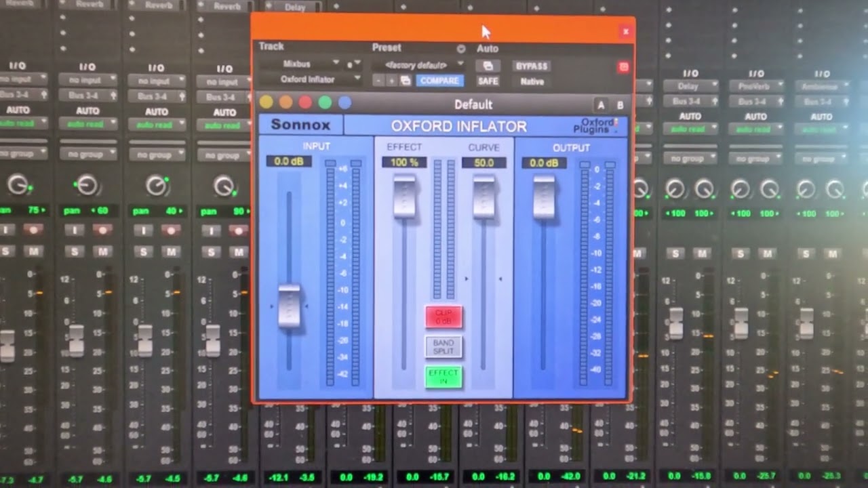Image resolution: width=868 pixels, height=488 pixels.
Task: Record-arm the track with pan 60
Action: pyautogui.click(x=102, y=230)
